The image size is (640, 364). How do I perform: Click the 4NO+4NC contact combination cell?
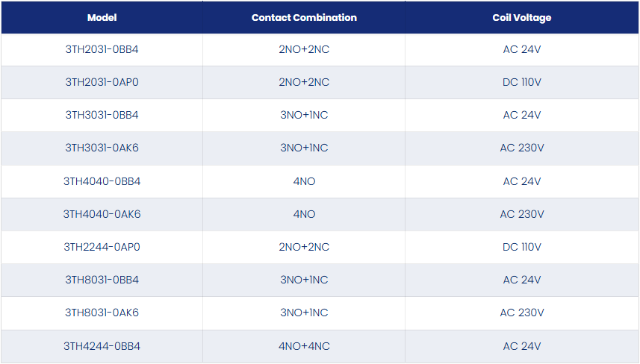(x=304, y=346)
